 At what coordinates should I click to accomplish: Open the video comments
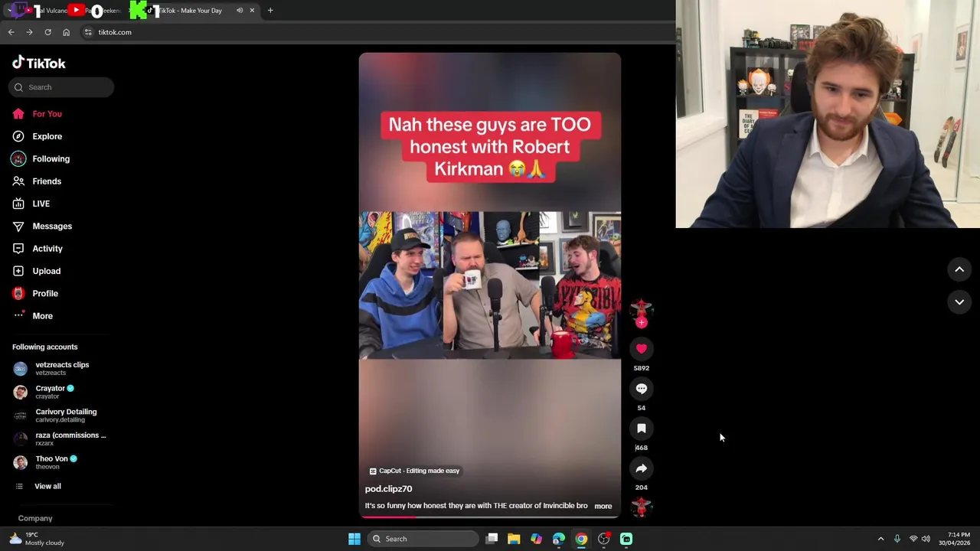click(x=642, y=389)
